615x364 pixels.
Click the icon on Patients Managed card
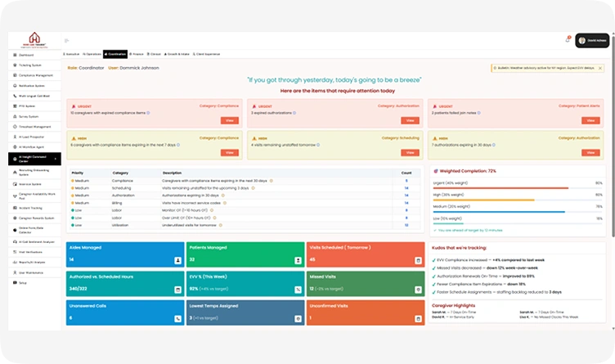point(298,260)
